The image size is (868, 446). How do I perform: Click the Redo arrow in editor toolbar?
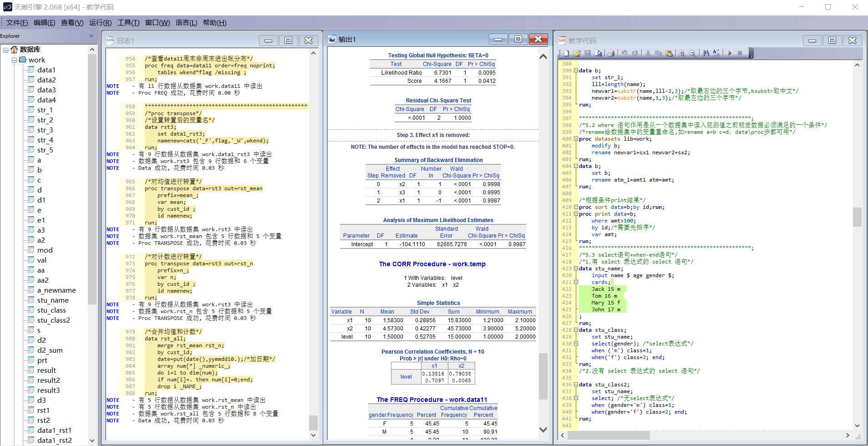pyautogui.click(x=635, y=53)
